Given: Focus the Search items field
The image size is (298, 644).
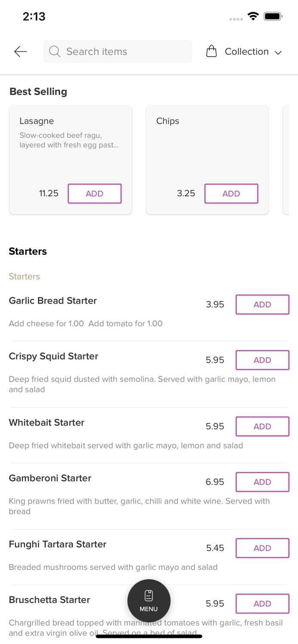Looking at the screenshot, I should tap(125, 52).
